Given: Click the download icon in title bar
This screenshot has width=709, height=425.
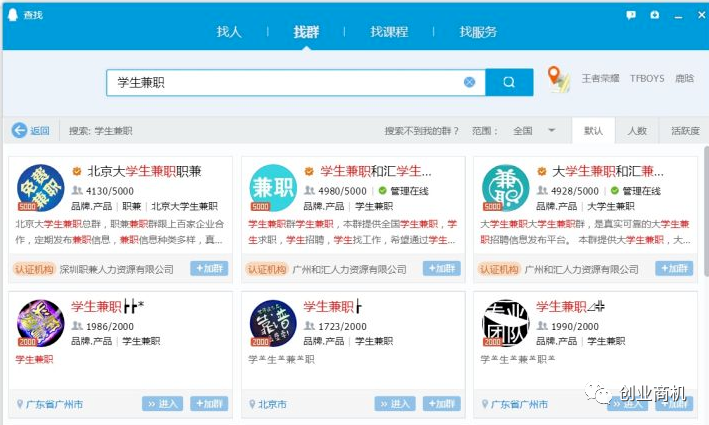Looking at the screenshot, I should [x=655, y=15].
